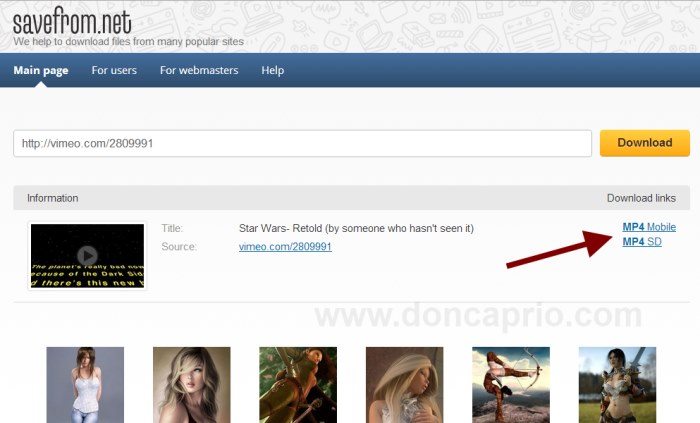Image resolution: width=700 pixels, height=423 pixels.
Task: Open the archer with bow thumbnail
Action: click(511, 385)
